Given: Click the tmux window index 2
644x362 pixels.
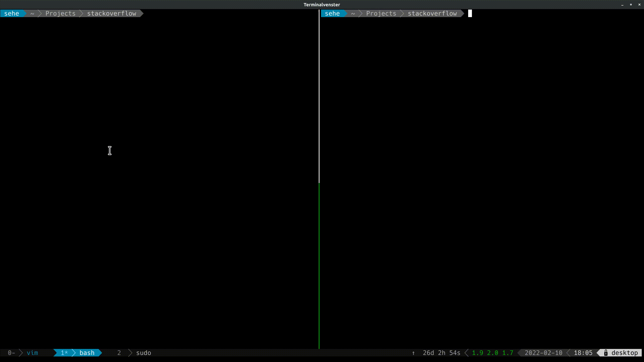Looking at the screenshot, I should point(119,353).
